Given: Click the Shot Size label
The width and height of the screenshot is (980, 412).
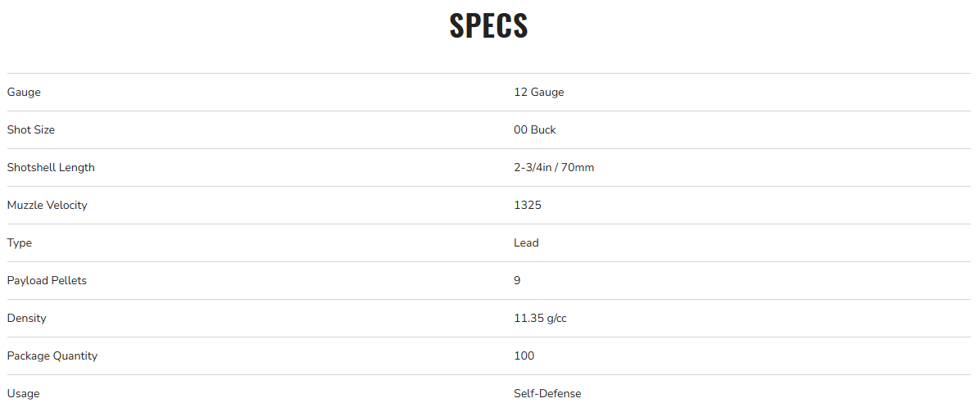Looking at the screenshot, I should click(x=31, y=130).
